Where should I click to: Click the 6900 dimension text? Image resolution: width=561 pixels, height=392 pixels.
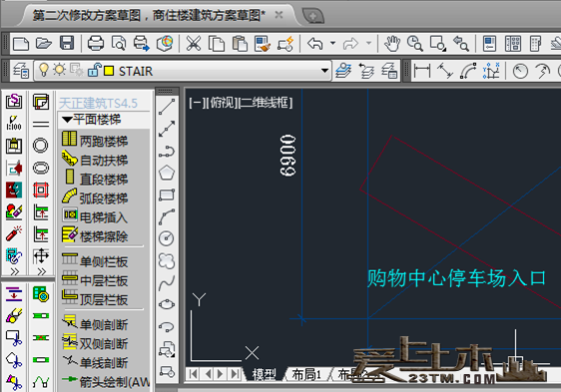coord(288,156)
